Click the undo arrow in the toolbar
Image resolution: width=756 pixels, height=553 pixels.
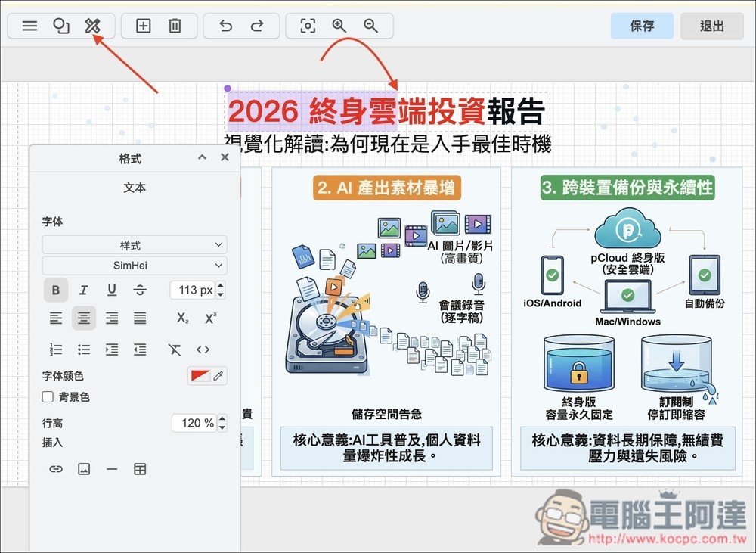coord(225,26)
